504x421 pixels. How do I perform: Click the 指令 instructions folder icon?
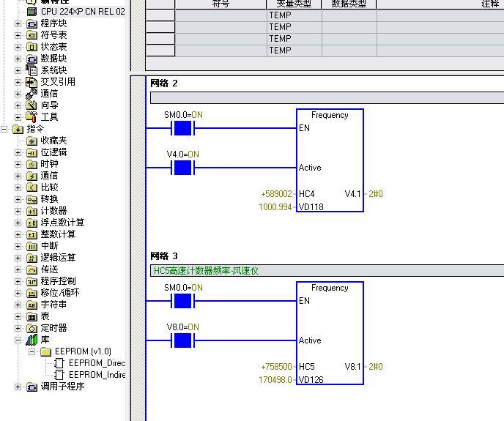pyautogui.click(x=18, y=129)
